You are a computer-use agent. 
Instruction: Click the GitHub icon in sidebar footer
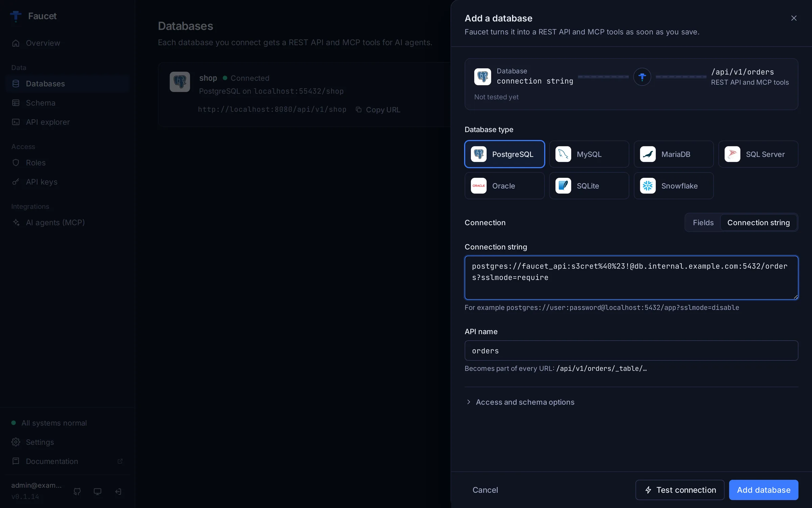(x=77, y=491)
